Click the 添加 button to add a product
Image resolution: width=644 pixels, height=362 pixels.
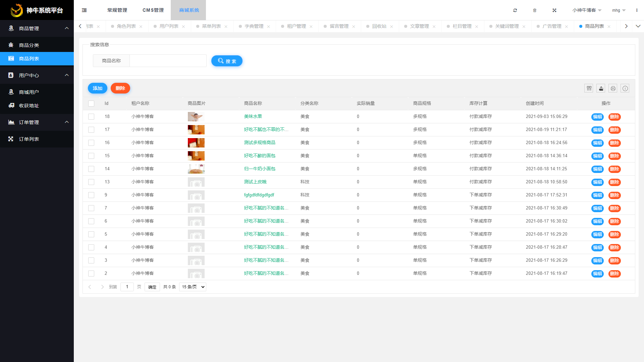click(x=97, y=88)
